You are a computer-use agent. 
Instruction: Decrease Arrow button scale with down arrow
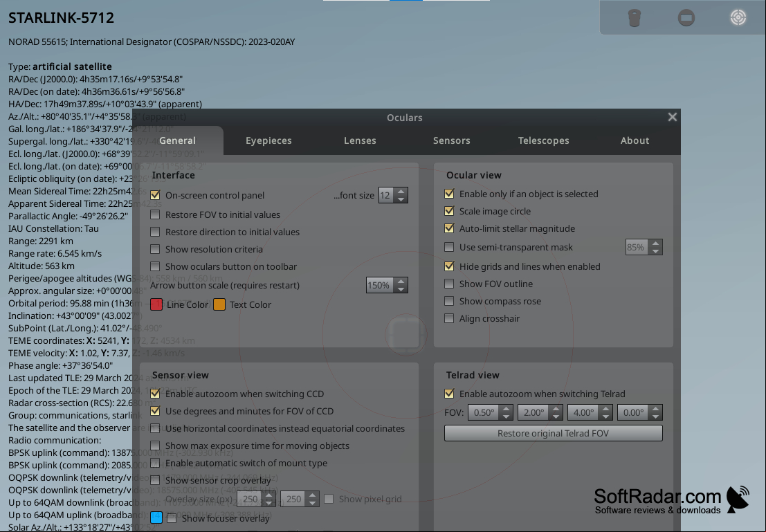coord(401,289)
